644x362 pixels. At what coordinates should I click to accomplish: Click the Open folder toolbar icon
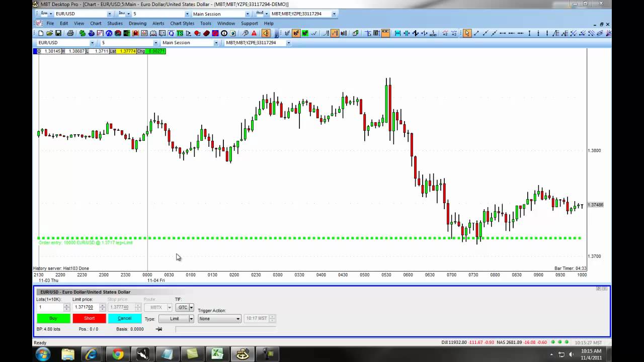[x=50, y=33]
